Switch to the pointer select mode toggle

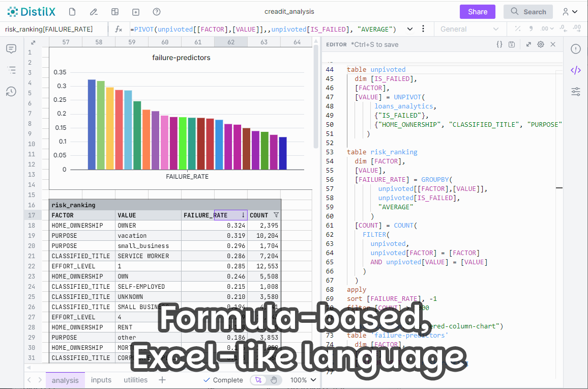pos(258,380)
